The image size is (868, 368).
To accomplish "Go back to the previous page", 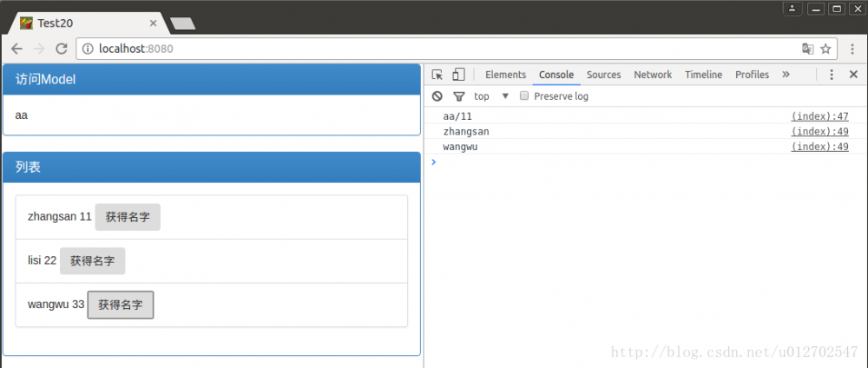I will 16,49.
